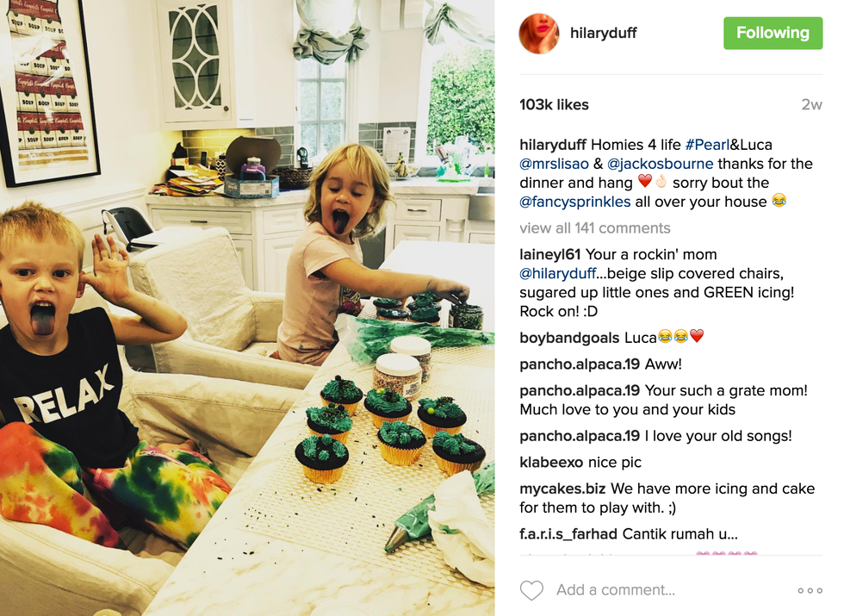Open the three-dots more options menu
This screenshot has height=616, width=844.
810,591
